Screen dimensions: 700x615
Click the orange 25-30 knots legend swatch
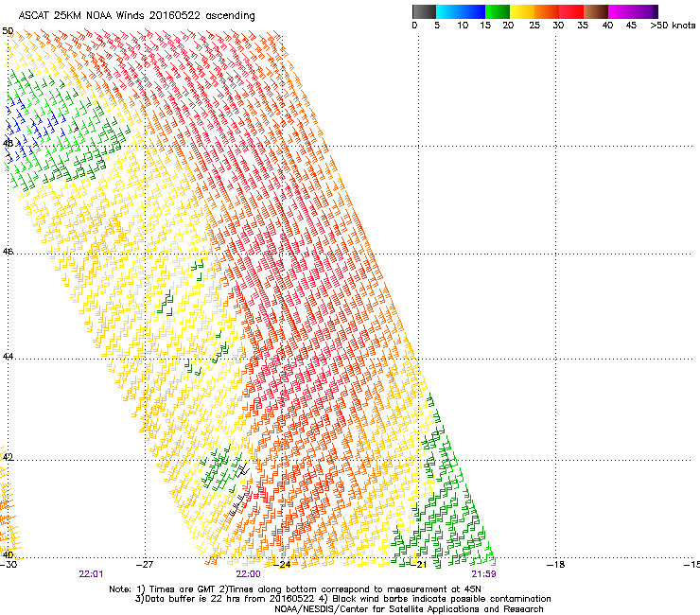point(547,11)
